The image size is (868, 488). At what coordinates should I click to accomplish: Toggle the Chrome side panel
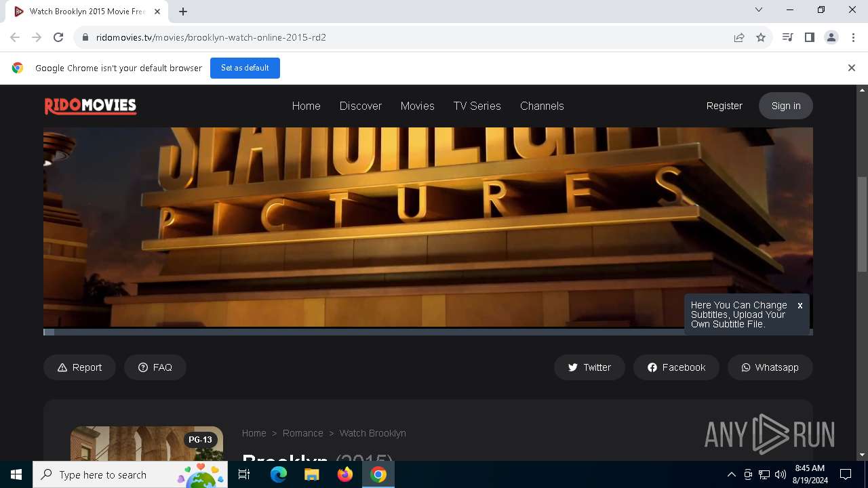[809, 37]
